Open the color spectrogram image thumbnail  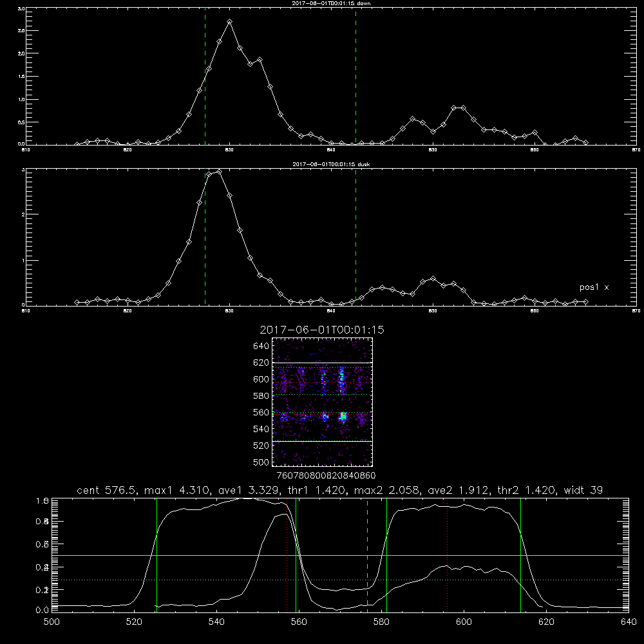[x=323, y=402]
